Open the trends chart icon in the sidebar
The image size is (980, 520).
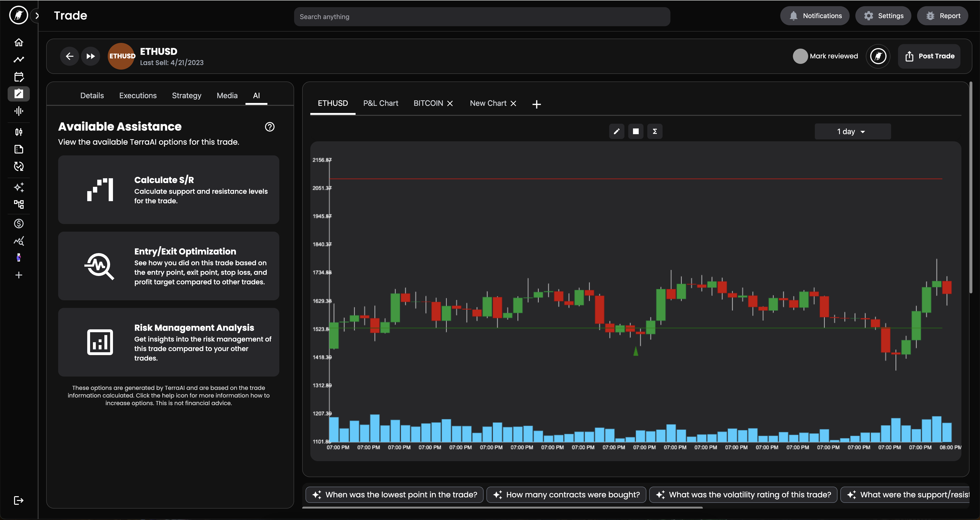point(18,59)
